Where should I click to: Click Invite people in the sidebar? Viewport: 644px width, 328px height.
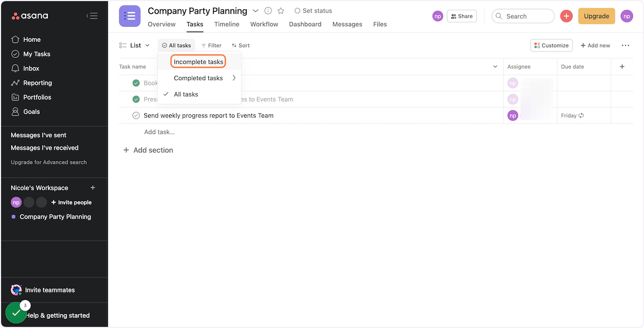71,202
